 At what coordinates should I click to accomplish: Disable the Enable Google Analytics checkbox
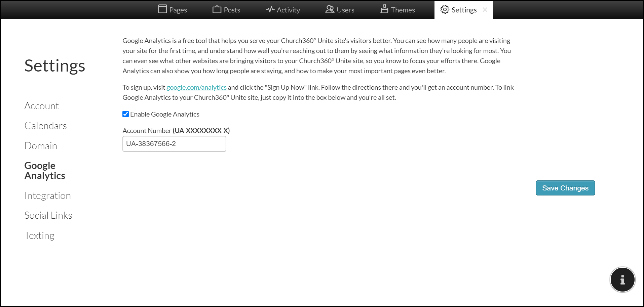click(x=126, y=114)
